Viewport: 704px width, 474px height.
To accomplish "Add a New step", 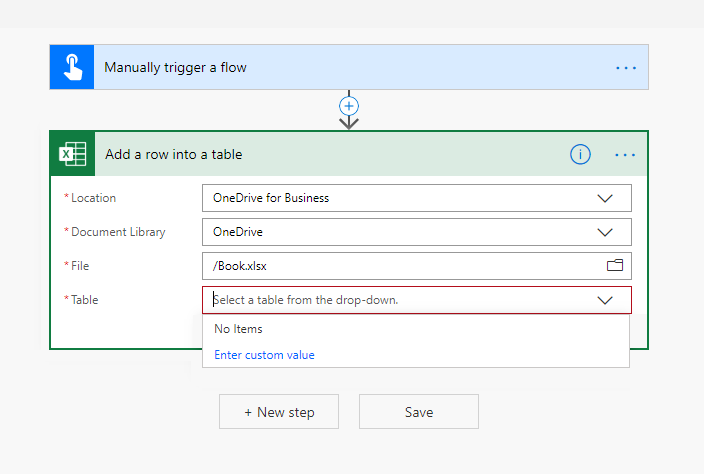I will click(x=279, y=412).
